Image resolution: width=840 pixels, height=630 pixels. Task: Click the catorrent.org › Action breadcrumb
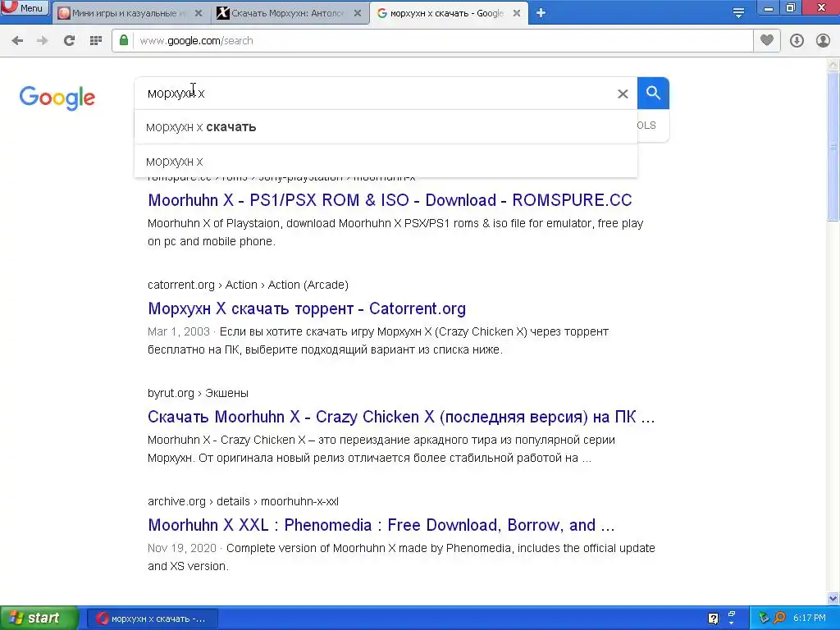click(x=248, y=285)
